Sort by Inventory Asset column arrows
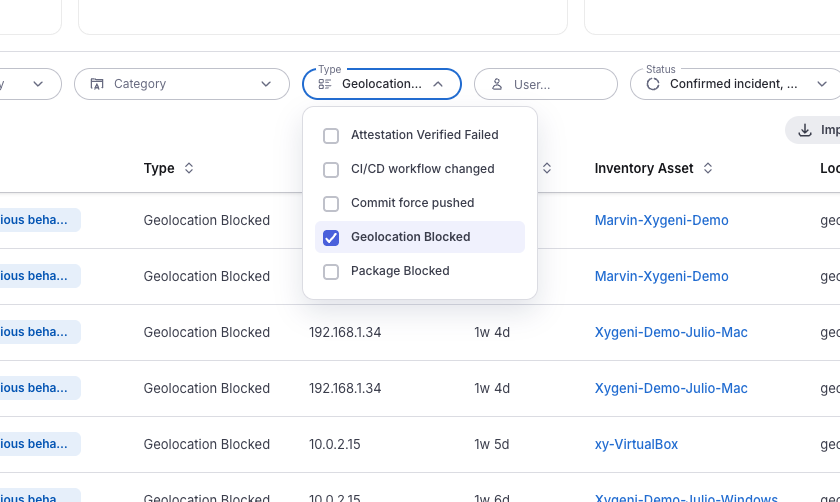The image size is (840, 502). [x=708, y=168]
